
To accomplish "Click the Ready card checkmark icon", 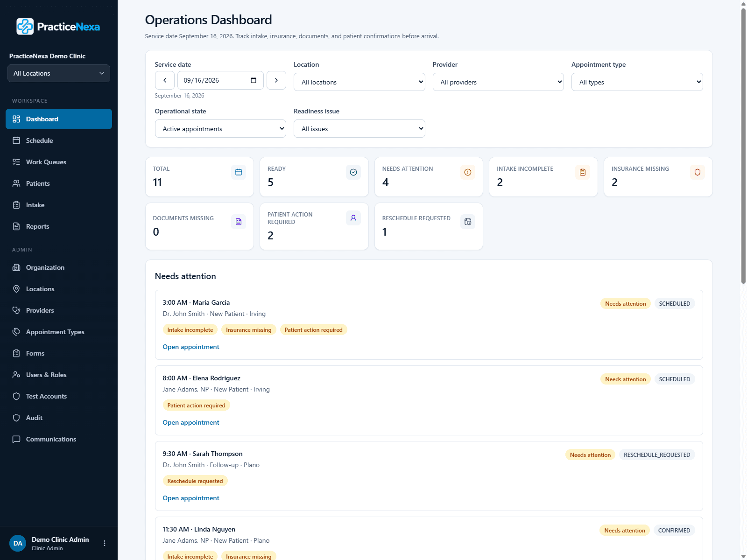I will (353, 172).
